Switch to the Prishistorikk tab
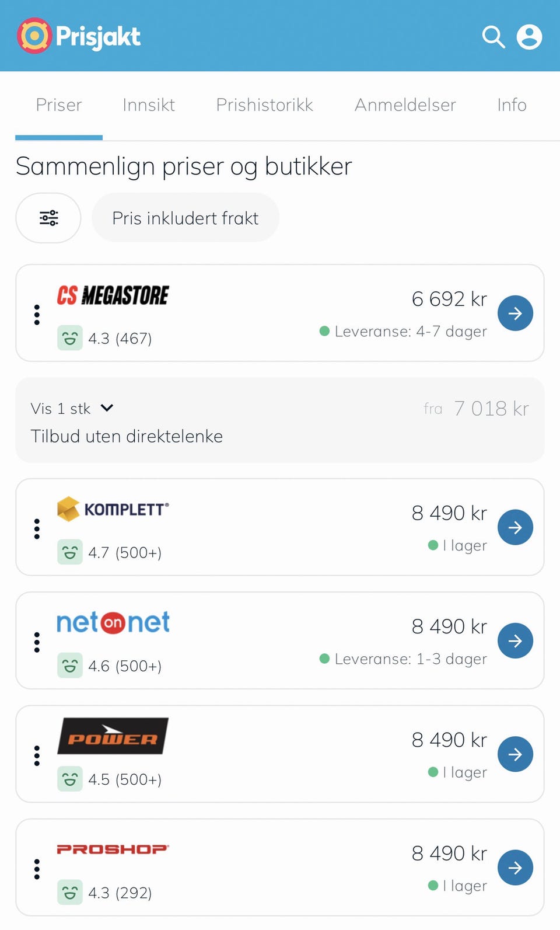The width and height of the screenshot is (560, 930). [x=264, y=105]
